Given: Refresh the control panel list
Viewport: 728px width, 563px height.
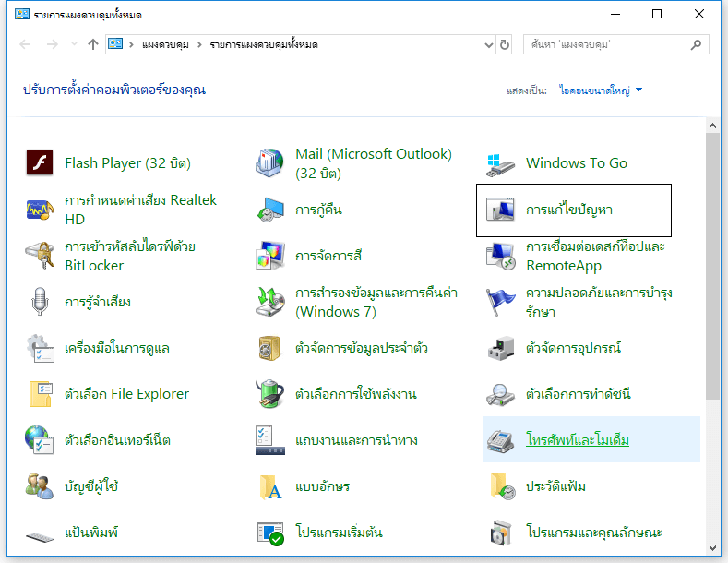Looking at the screenshot, I should pos(504,45).
